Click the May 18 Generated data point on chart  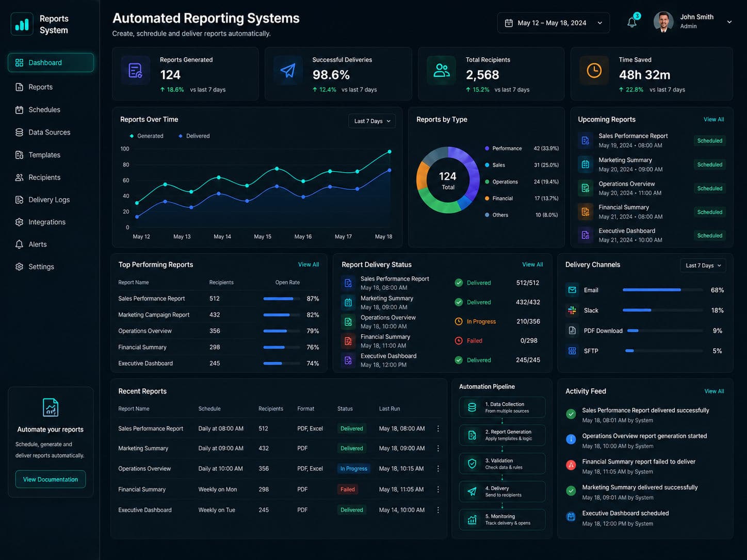[x=389, y=152]
